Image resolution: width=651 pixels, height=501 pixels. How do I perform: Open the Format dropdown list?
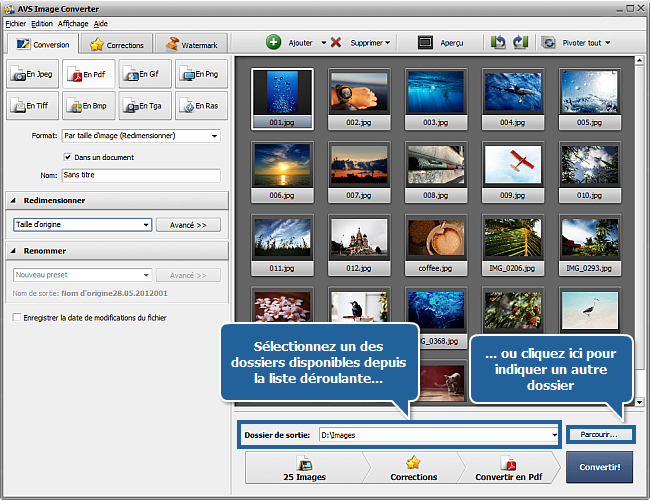(x=214, y=136)
